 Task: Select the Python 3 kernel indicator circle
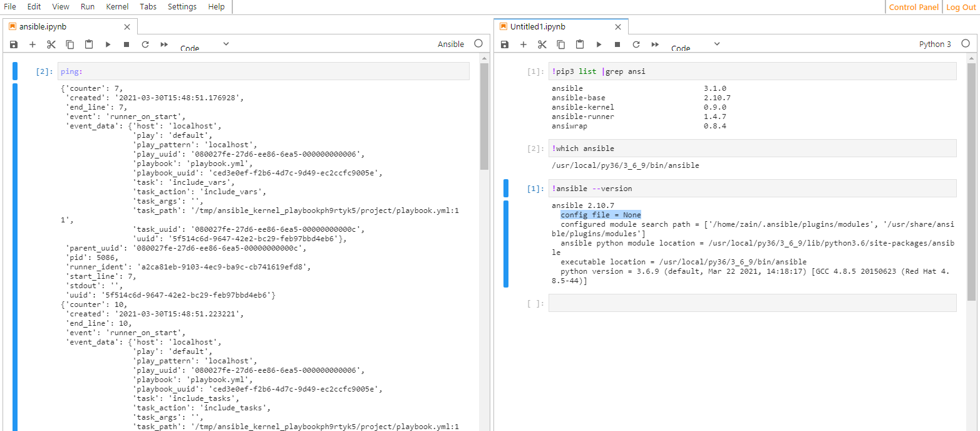pyautogui.click(x=964, y=44)
